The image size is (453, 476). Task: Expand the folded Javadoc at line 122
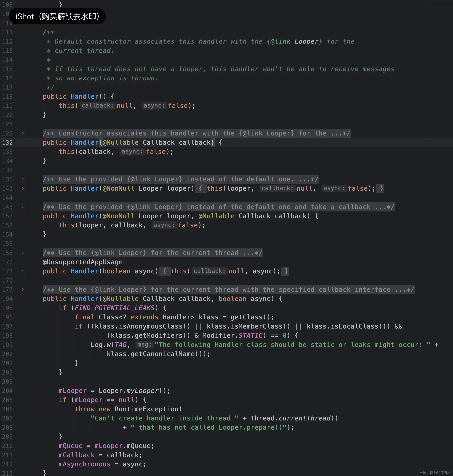(22, 133)
